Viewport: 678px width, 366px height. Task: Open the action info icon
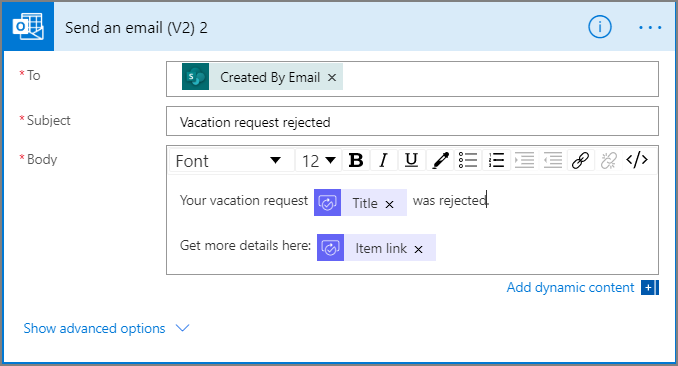coord(600,27)
